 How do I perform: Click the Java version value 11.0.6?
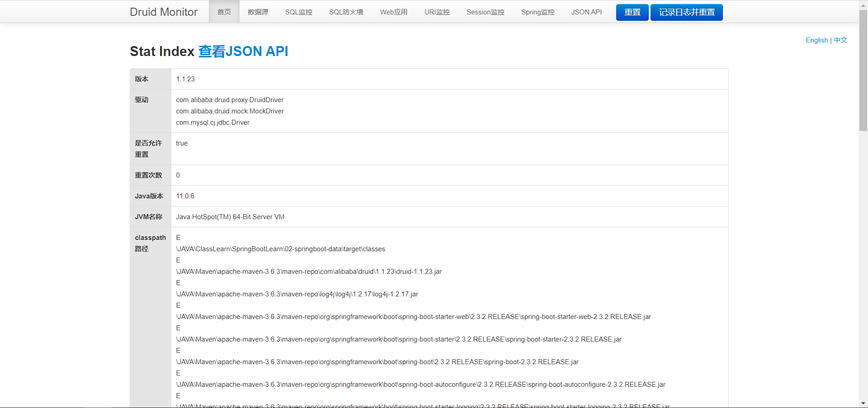pos(185,196)
